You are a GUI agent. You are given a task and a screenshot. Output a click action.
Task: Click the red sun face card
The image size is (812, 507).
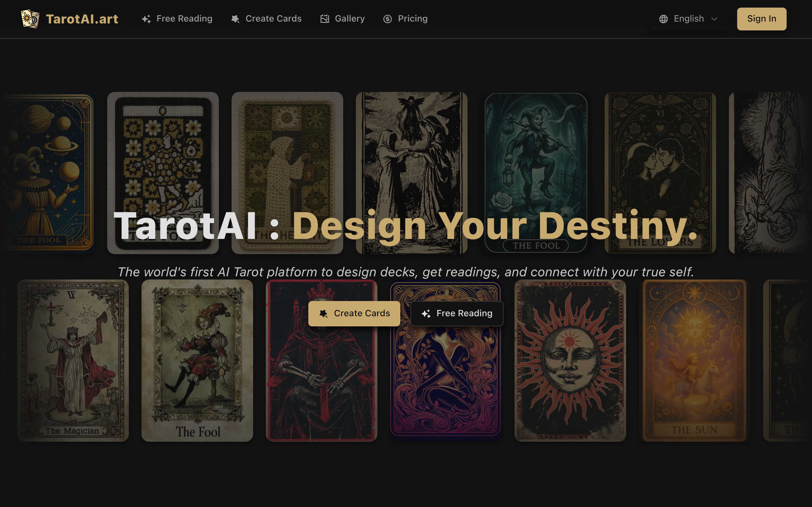click(x=570, y=361)
